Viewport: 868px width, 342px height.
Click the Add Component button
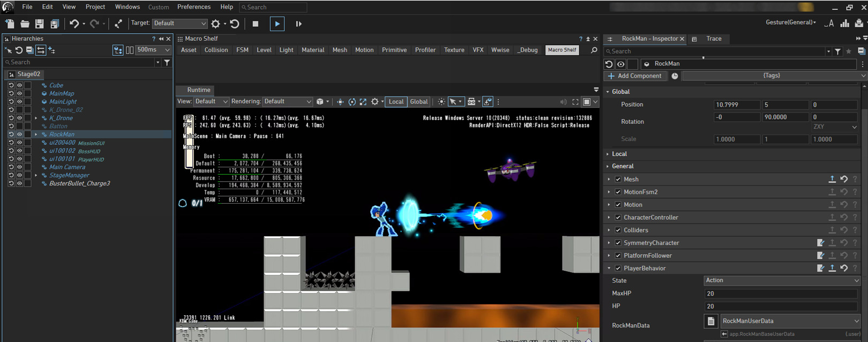click(635, 76)
